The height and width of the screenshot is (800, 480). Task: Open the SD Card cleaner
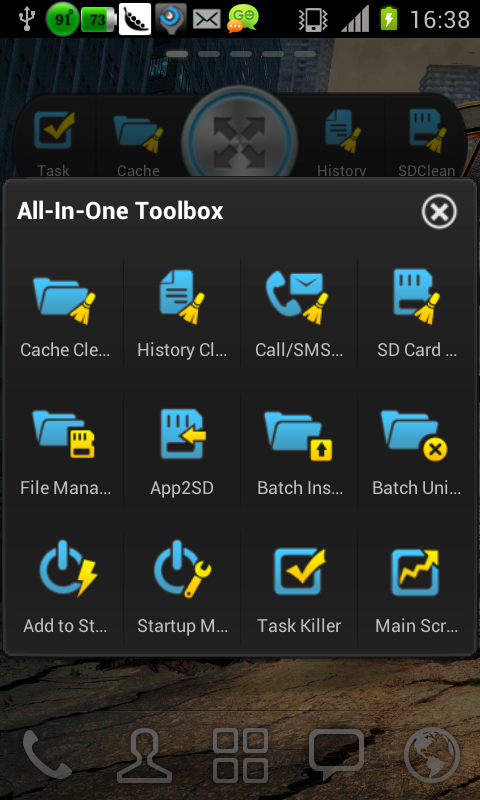[416, 316]
